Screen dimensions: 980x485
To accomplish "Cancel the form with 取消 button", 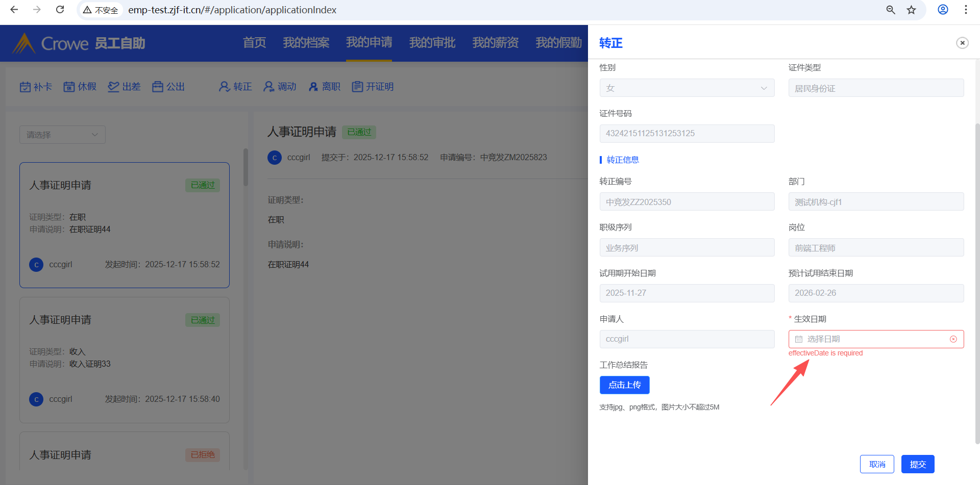I will pos(876,464).
